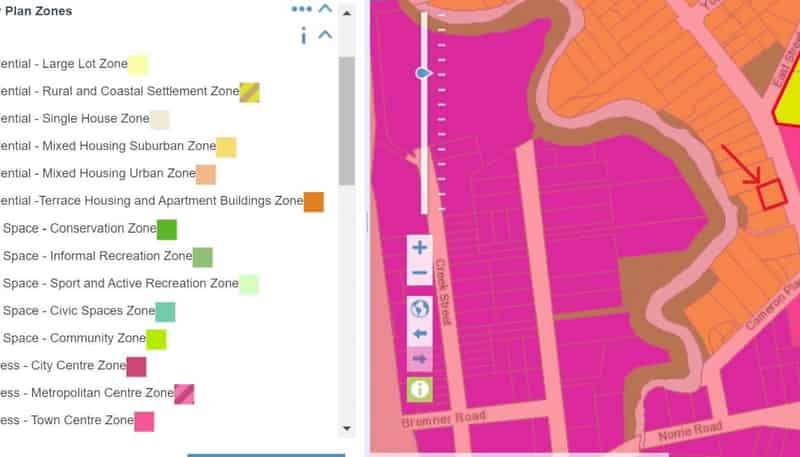Select Conservation Zone green swatch
The image size is (800, 457).
pos(167,230)
